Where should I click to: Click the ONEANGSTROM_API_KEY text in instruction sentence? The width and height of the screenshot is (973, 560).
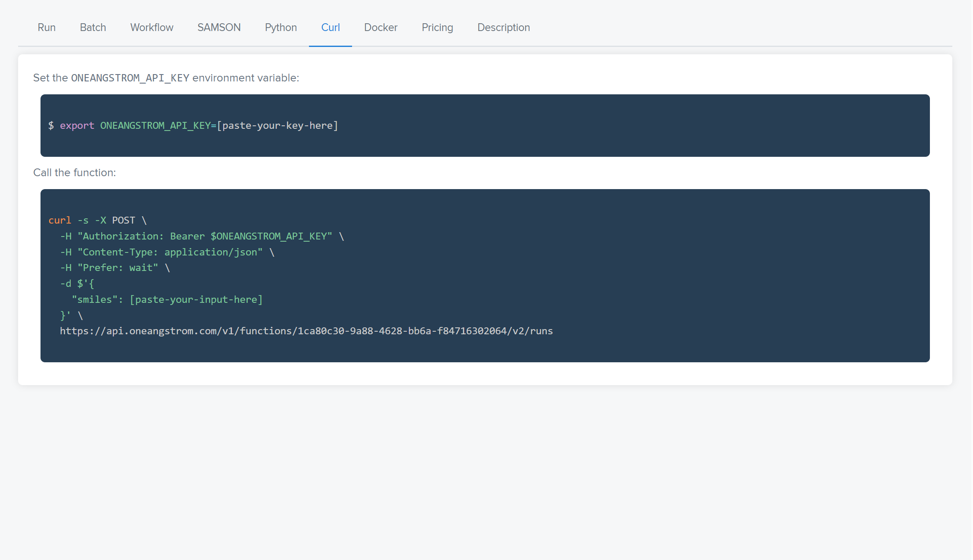130,78
